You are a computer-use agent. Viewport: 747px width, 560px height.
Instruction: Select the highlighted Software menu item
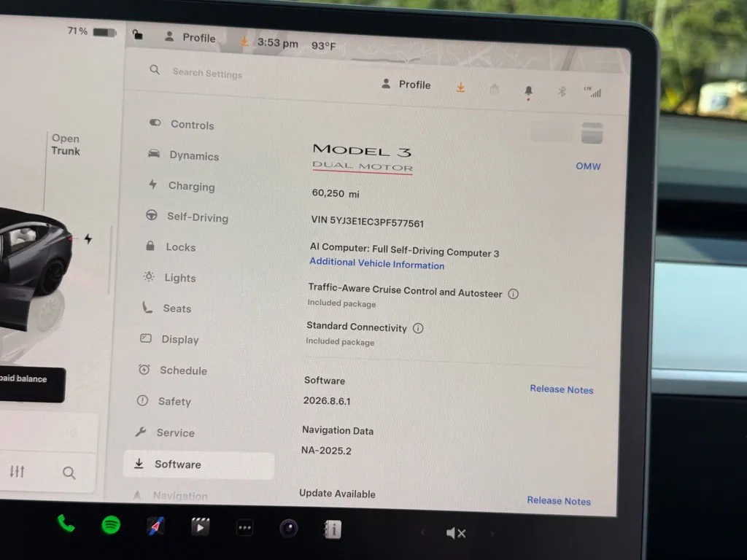point(198,464)
